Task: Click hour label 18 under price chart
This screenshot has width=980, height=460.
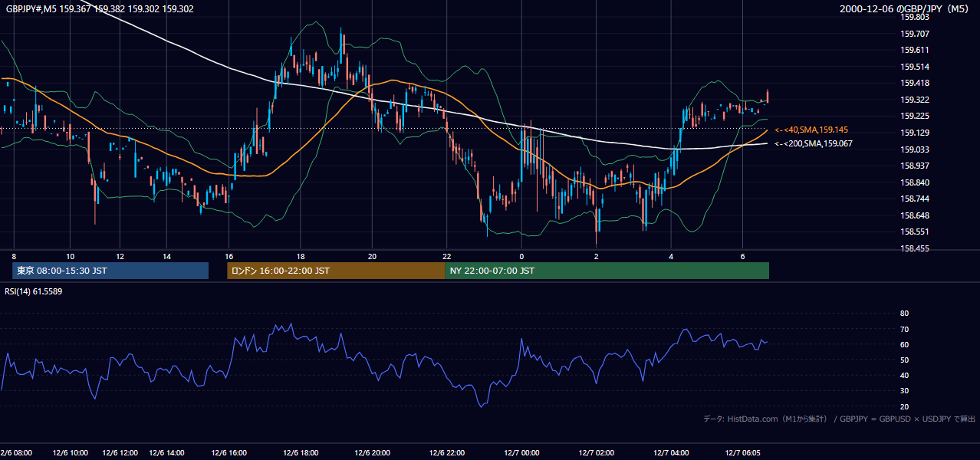Action: (x=301, y=256)
